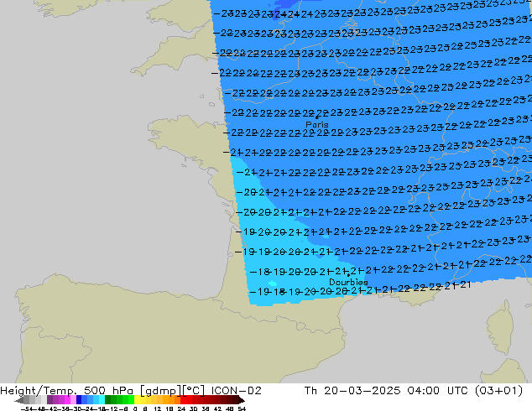This screenshot has height=411, width=532.
Task: Click the dark maroon right arrow end of legend
Action: 242,400
